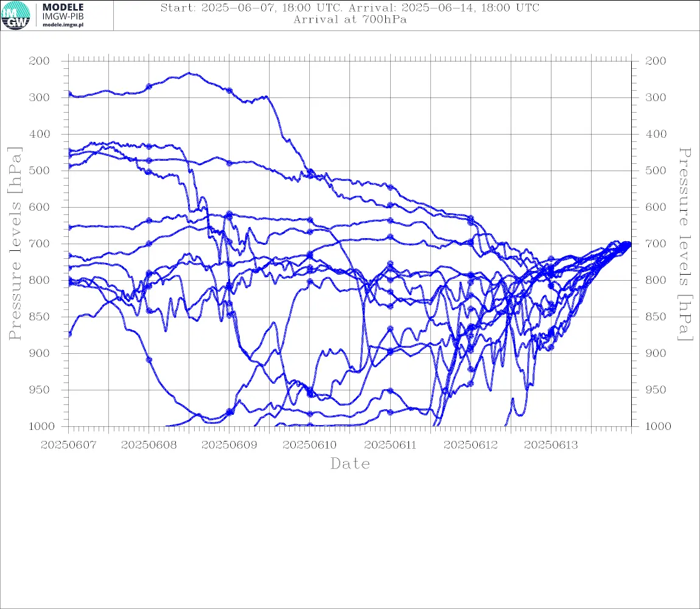Click right axis label 600
700x609 pixels.
656,207
